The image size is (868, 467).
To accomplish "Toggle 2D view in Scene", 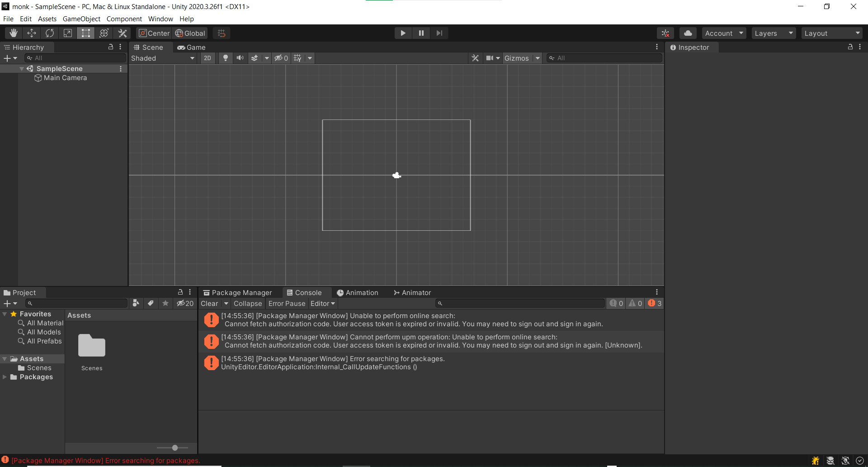I will [208, 58].
